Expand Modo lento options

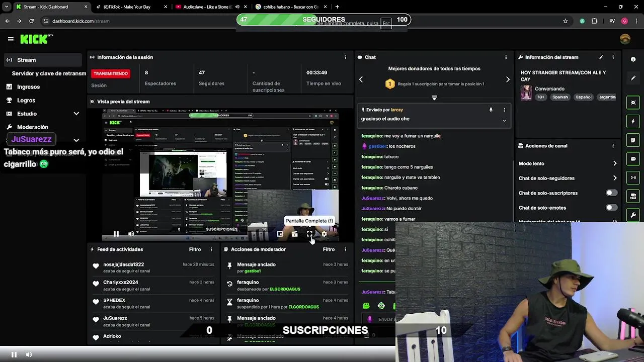coord(615,163)
